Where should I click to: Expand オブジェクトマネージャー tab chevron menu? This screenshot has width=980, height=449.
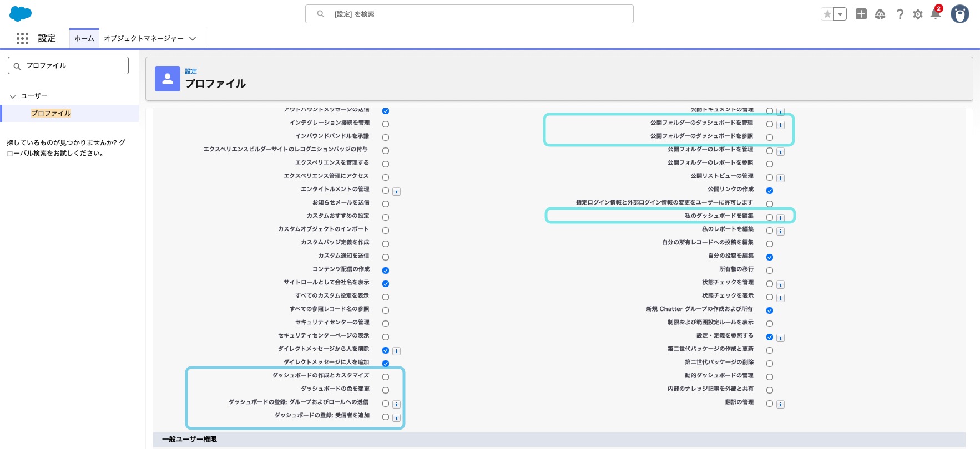point(193,39)
